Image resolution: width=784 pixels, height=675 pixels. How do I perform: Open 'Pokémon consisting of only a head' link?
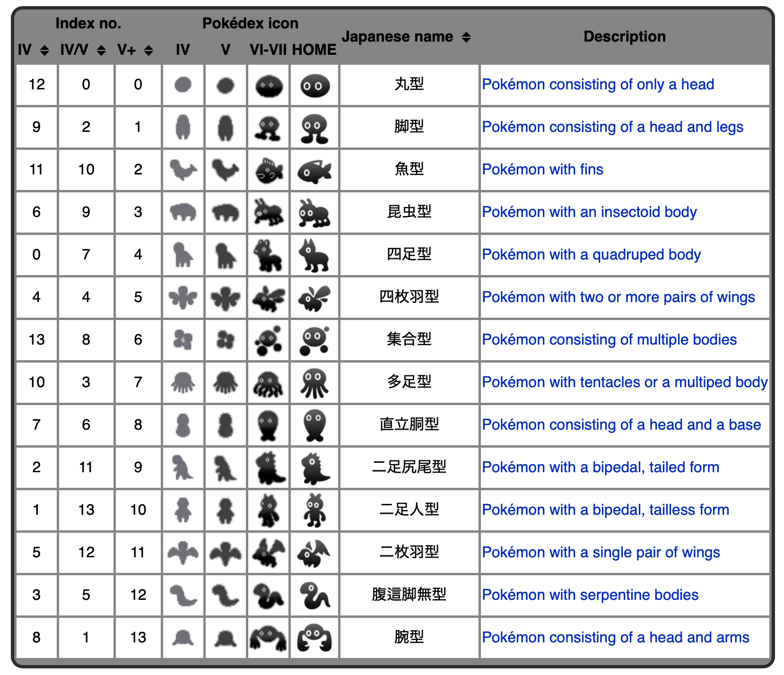click(x=598, y=84)
